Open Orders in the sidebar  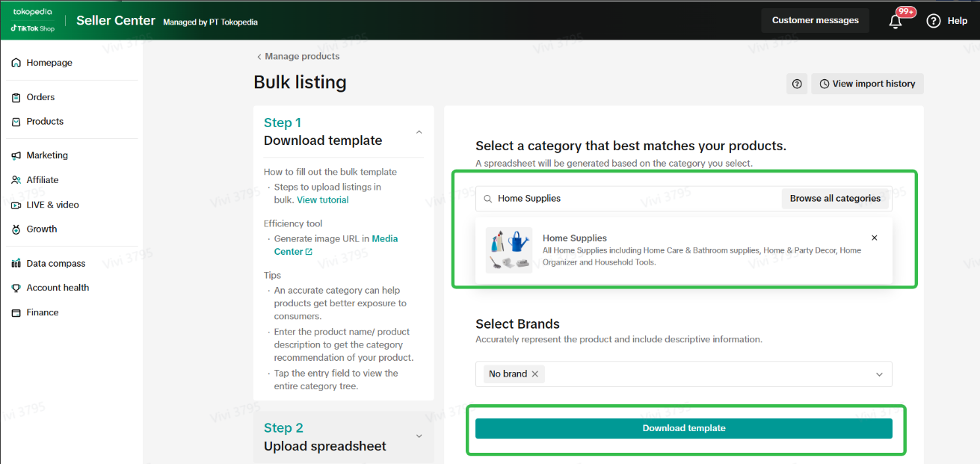[40, 97]
